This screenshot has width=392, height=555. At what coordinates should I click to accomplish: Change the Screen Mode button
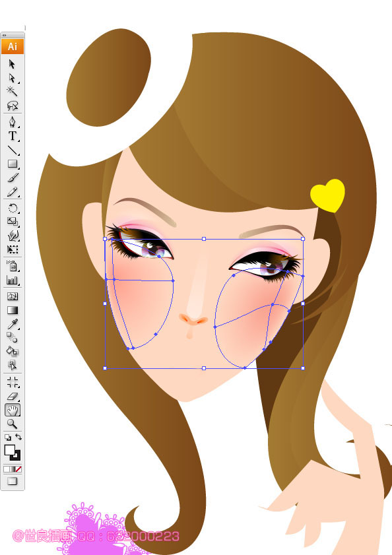(13, 481)
